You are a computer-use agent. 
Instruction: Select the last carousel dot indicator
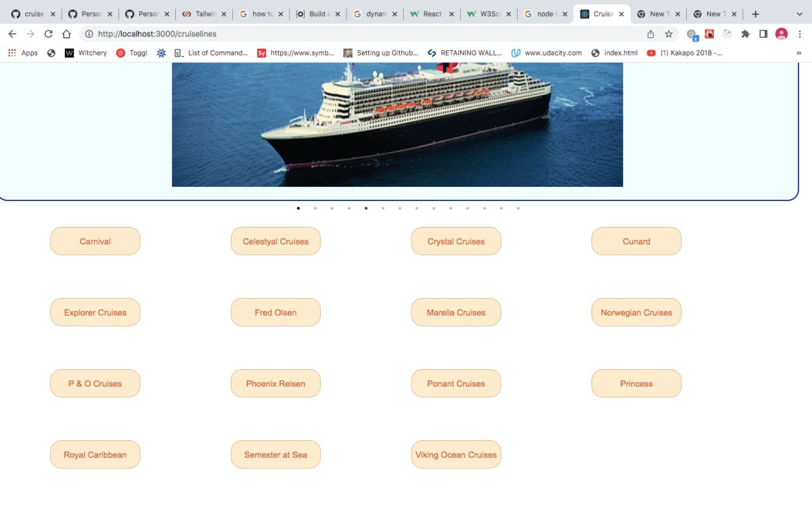click(518, 209)
